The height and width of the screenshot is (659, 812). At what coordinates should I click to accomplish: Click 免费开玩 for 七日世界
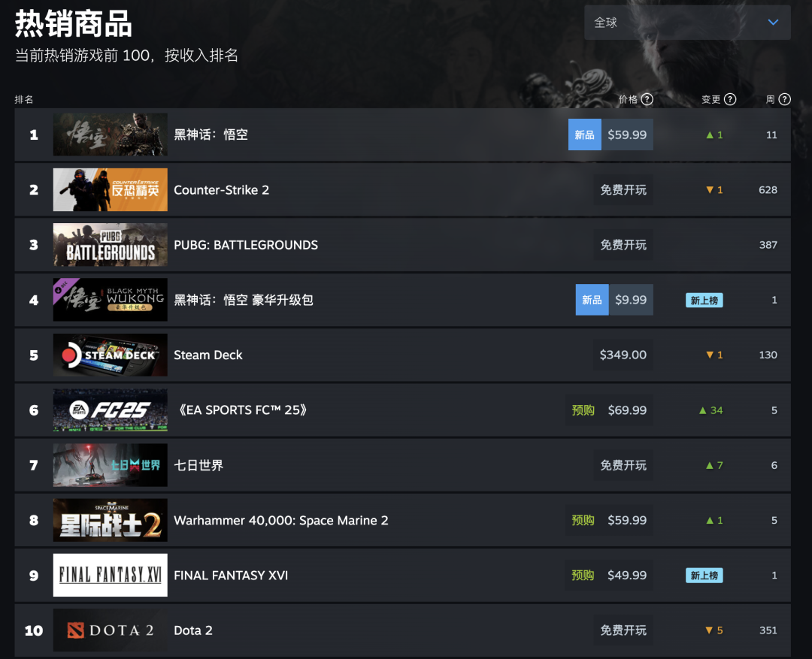click(623, 465)
